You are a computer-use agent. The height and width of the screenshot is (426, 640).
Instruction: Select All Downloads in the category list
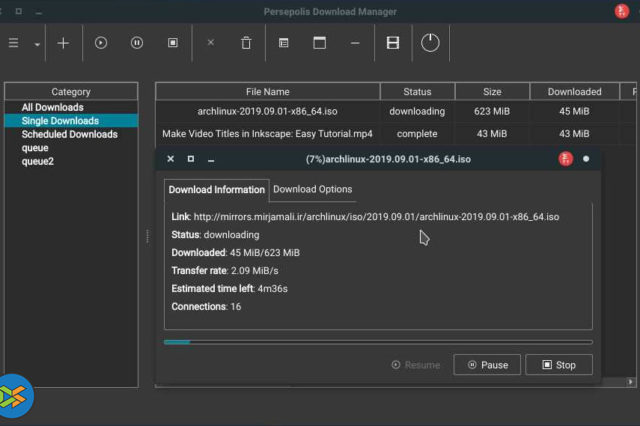click(x=52, y=107)
